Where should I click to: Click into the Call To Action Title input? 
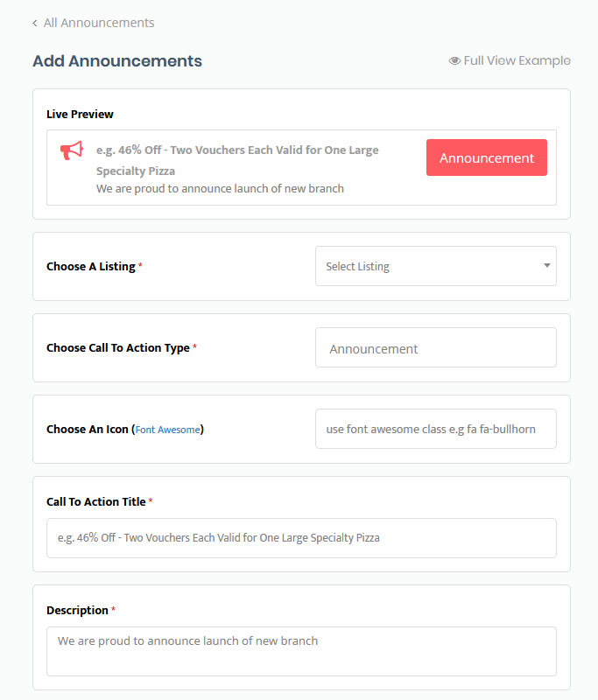[x=301, y=537]
